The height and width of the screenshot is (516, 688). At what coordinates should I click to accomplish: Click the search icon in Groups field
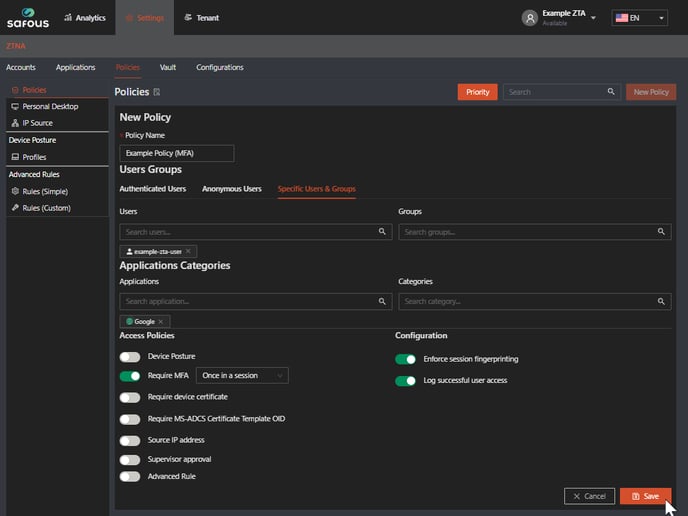(x=662, y=232)
